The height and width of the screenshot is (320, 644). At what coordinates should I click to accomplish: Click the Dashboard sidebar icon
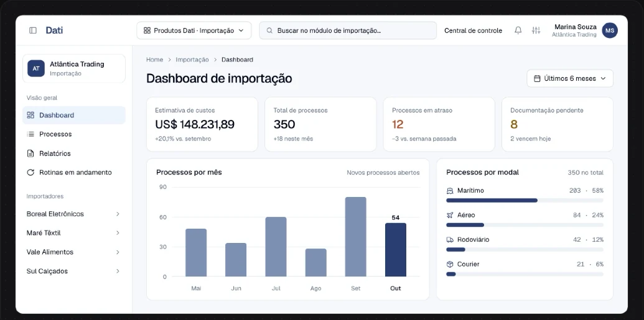[30, 116]
